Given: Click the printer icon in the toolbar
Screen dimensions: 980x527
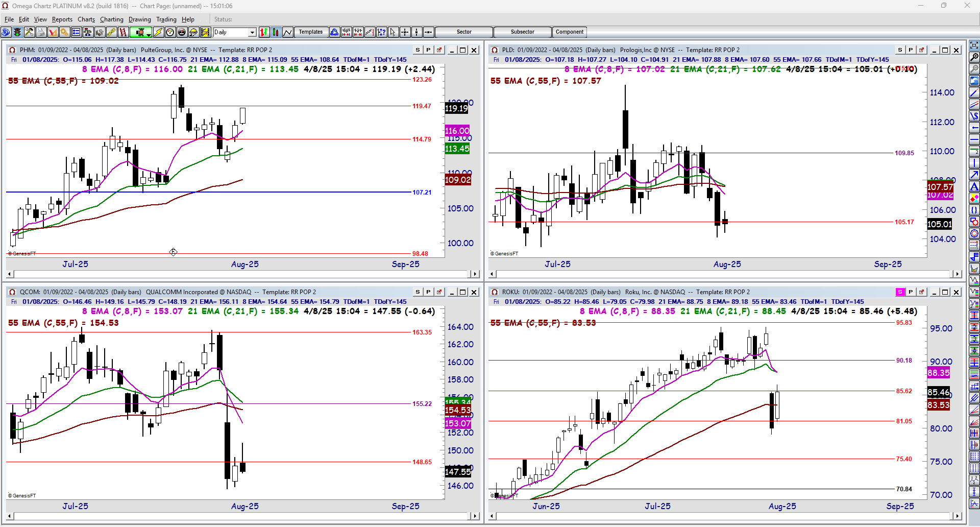Looking at the screenshot, I should point(41,32).
